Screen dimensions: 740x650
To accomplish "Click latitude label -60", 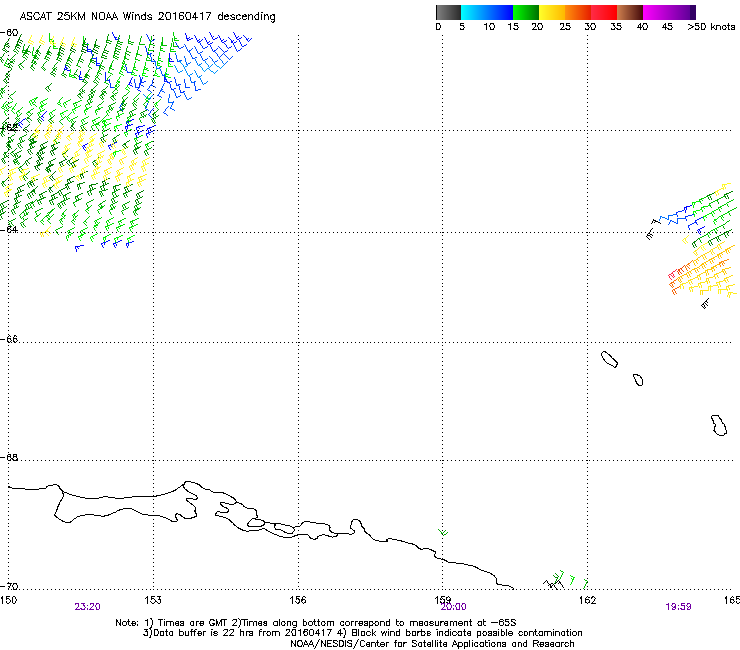I will point(9,33).
